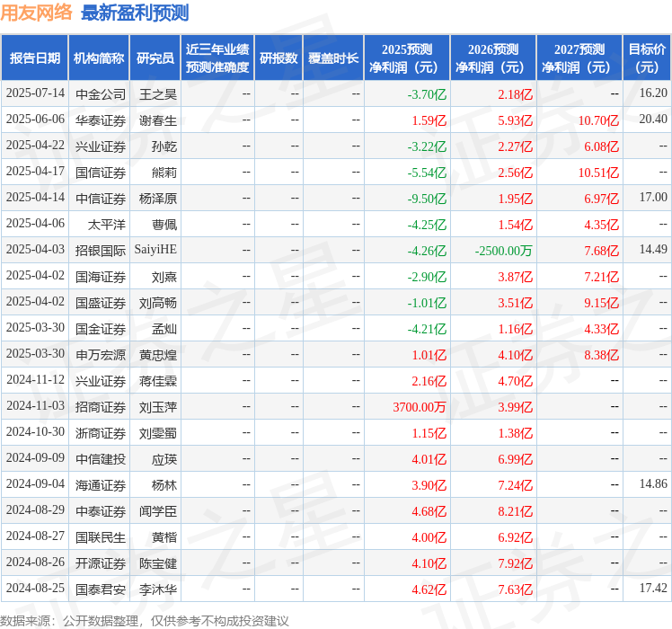Select the 2027预测净利润 column header
Viewport: 672px width, 629px height.
tap(579, 58)
